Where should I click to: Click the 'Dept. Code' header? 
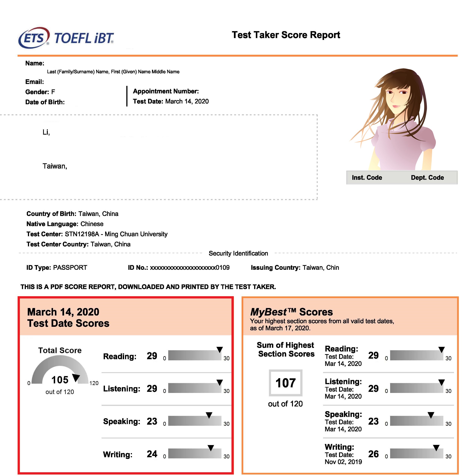point(427,178)
